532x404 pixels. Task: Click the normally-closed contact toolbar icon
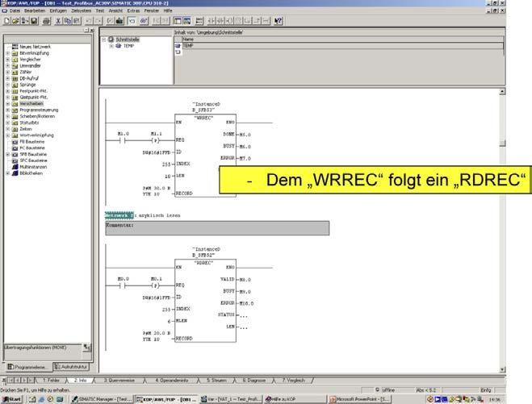pyautogui.click(x=220, y=21)
